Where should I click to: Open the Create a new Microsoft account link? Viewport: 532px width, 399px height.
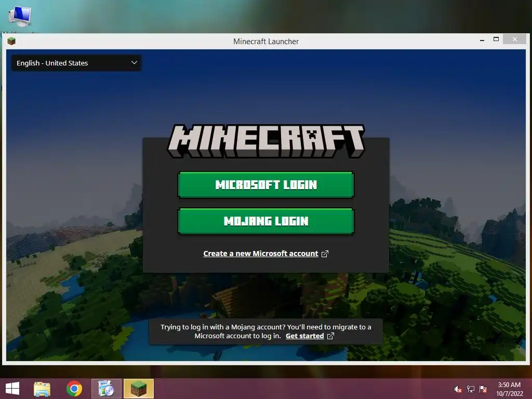(261, 254)
